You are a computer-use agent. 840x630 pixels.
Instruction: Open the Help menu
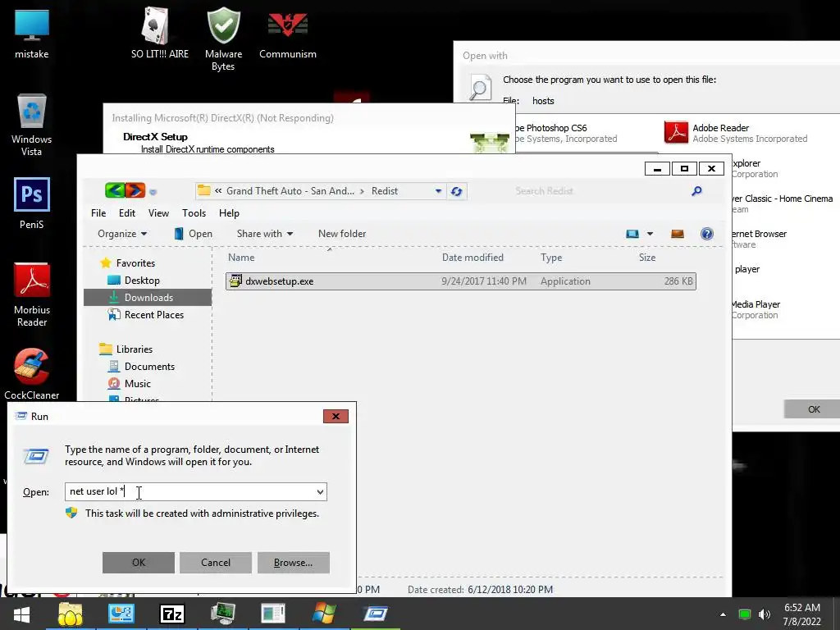pos(230,213)
